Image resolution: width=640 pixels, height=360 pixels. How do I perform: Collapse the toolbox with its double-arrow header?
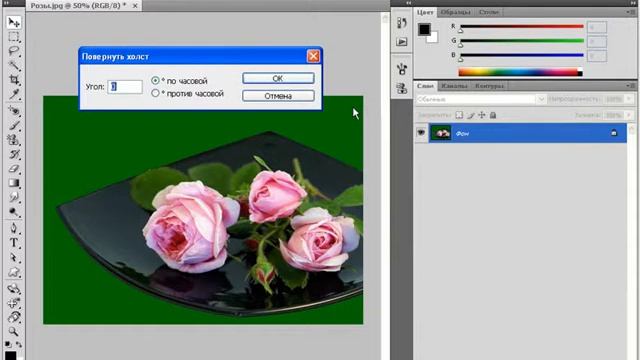click(x=6, y=3)
